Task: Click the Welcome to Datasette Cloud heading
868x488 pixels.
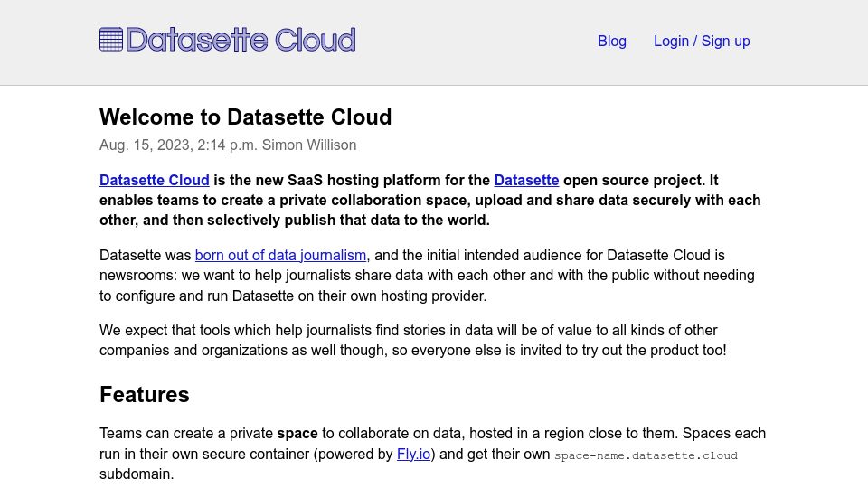Action: 246,117
